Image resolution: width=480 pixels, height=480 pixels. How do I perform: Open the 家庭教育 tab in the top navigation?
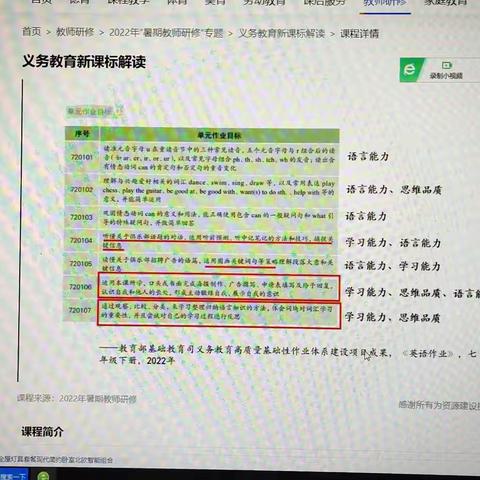[446, 3]
